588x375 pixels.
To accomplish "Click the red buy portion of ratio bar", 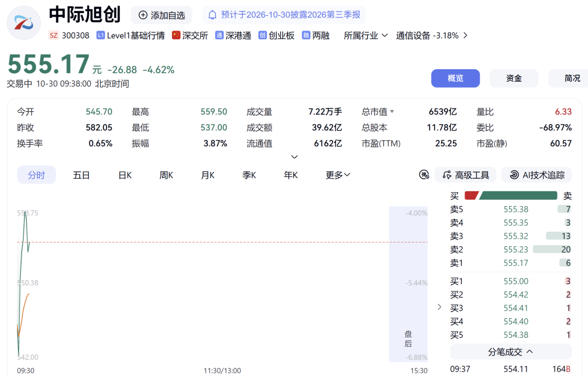I will pos(471,196).
